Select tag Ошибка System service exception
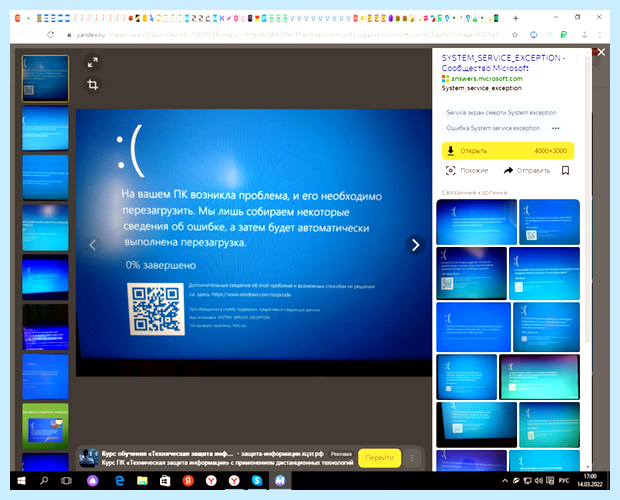 [493, 128]
